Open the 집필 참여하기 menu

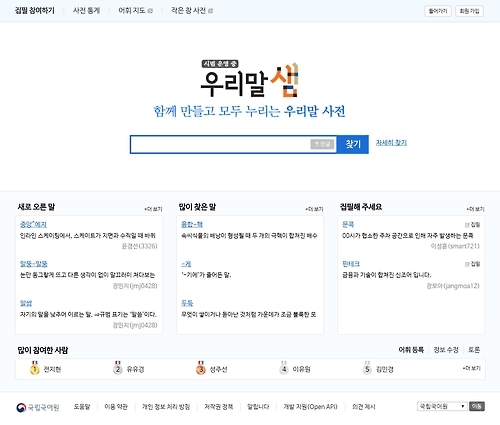point(35,11)
